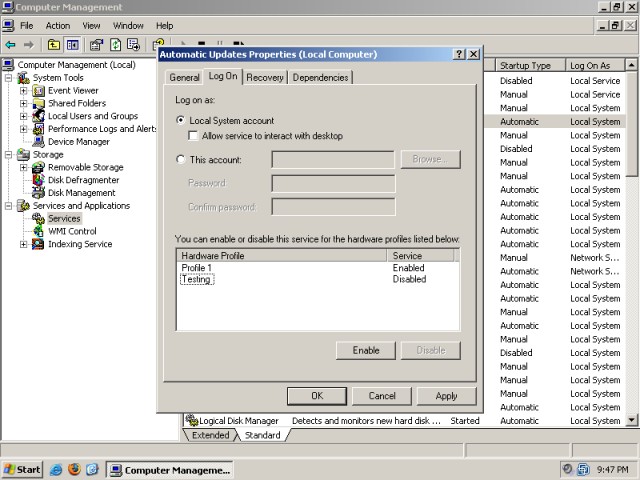Click the Up One Level folder icon

click(54, 44)
